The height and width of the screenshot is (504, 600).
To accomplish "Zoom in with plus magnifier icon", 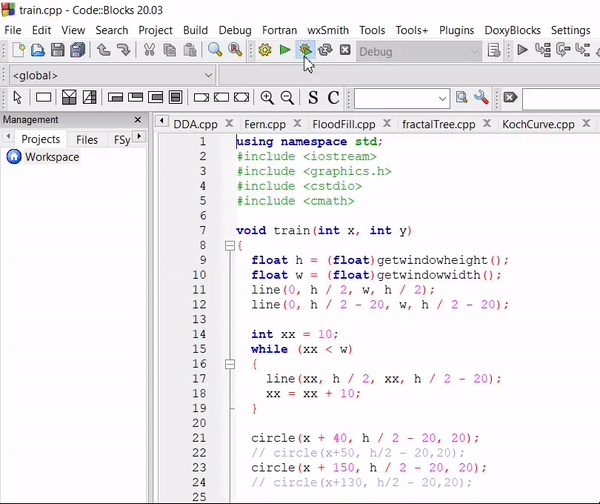I will [x=267, y=98].
